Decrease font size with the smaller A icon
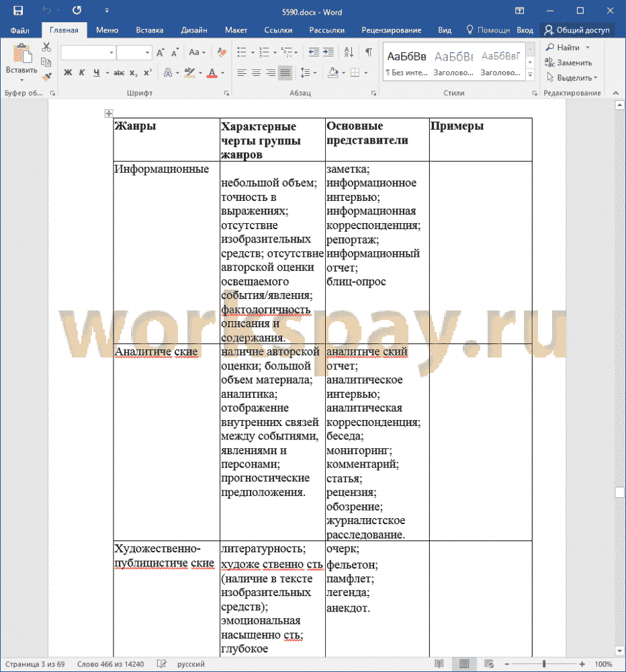 pyautogui.click(x=175, y=52)
